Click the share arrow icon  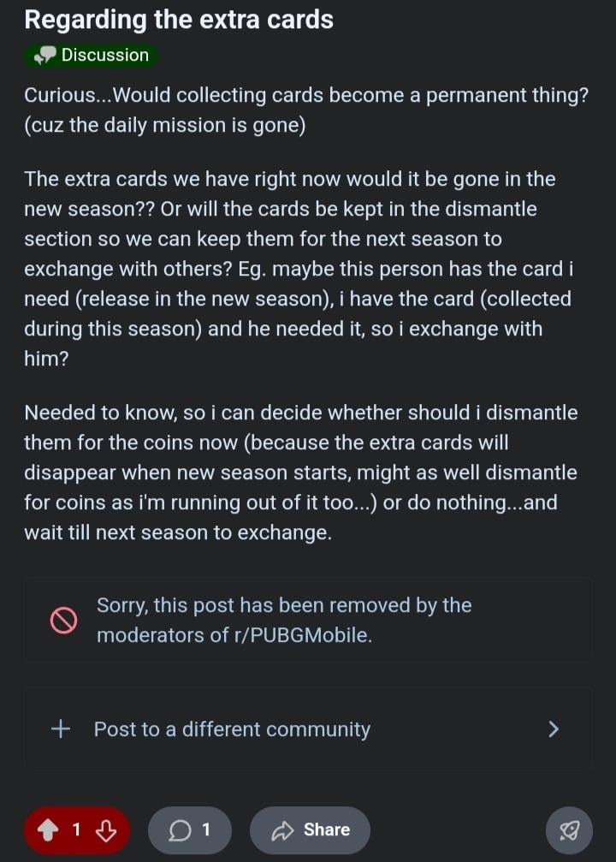282,829
